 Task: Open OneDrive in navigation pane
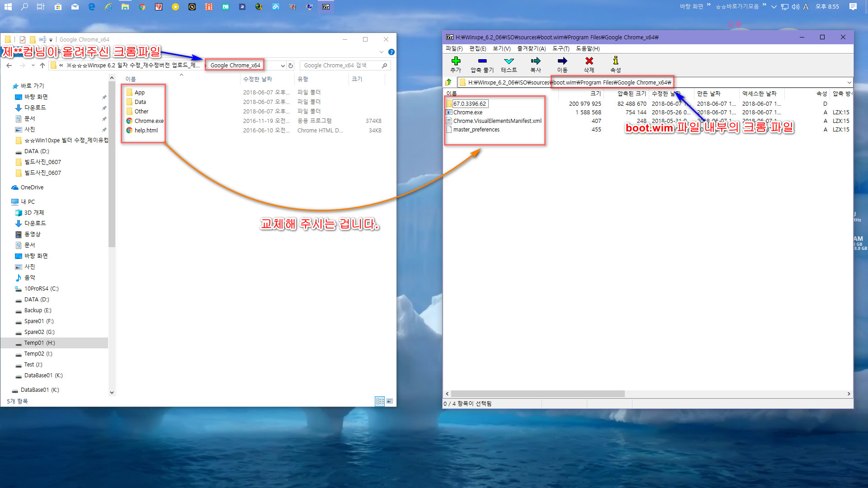[x=32, y=187]
